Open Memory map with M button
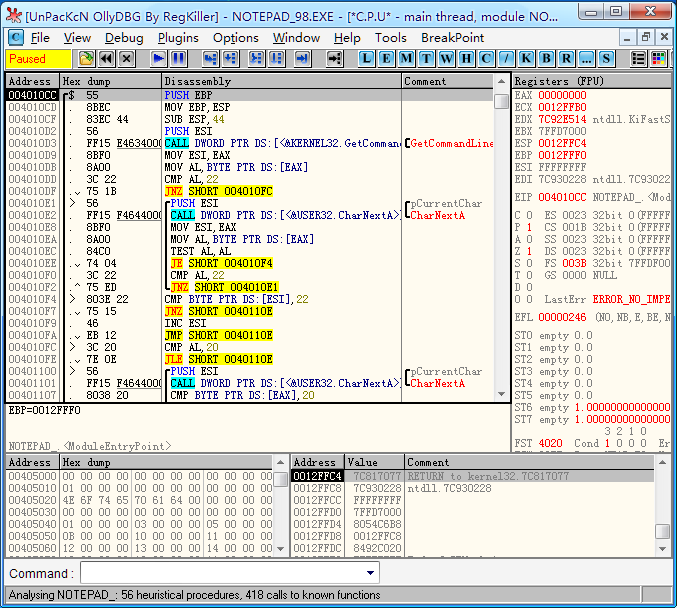Viewport: 677px width, 608px height. coord(407,59)
